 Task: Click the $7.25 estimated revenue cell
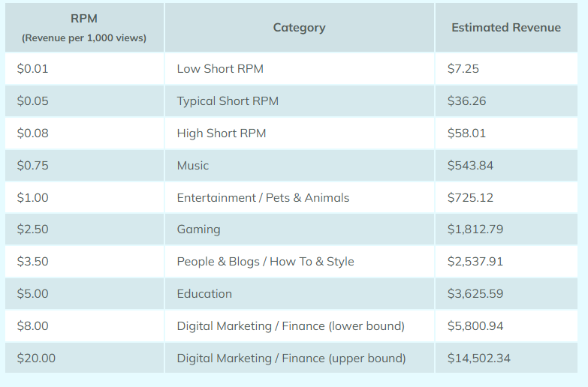coord(506,68)
